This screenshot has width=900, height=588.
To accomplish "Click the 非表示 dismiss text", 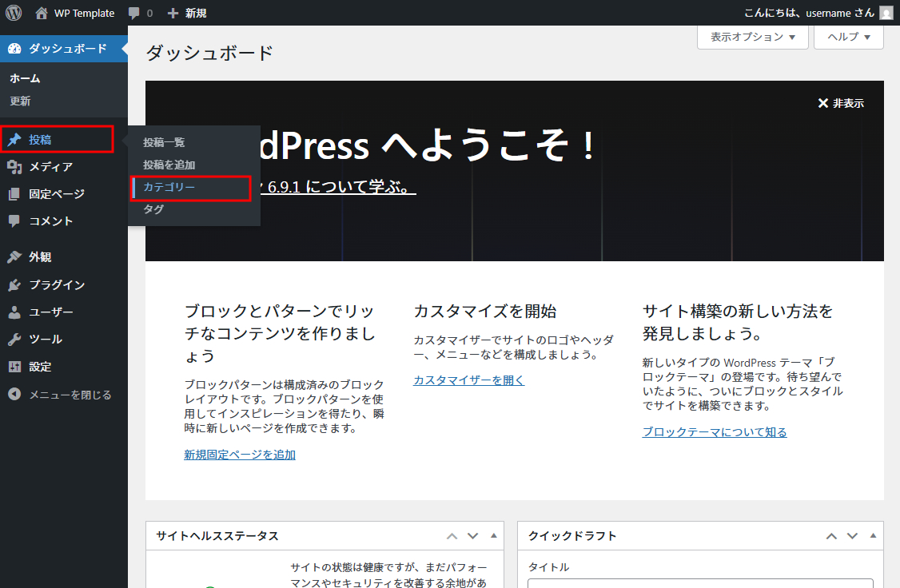I will coord(848,103).
